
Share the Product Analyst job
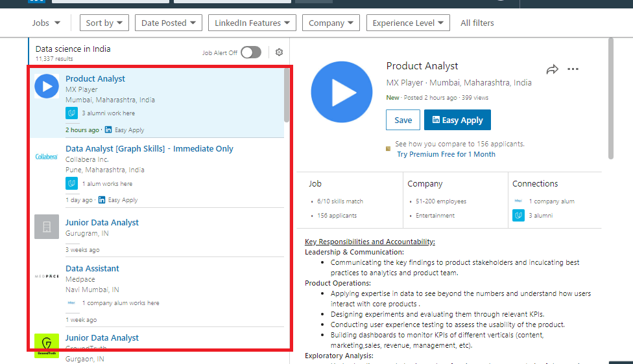click(x=552, y=69)
